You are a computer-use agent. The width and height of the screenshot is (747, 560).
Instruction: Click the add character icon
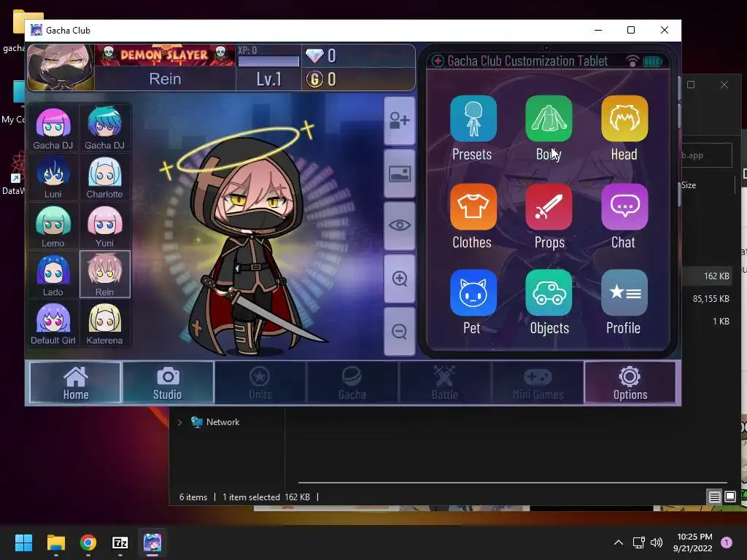[x=399, y=120]
